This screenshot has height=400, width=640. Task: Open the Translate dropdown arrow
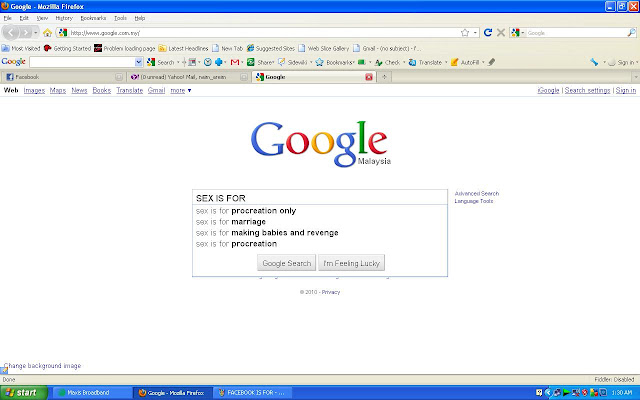click(x=446, y=62)
